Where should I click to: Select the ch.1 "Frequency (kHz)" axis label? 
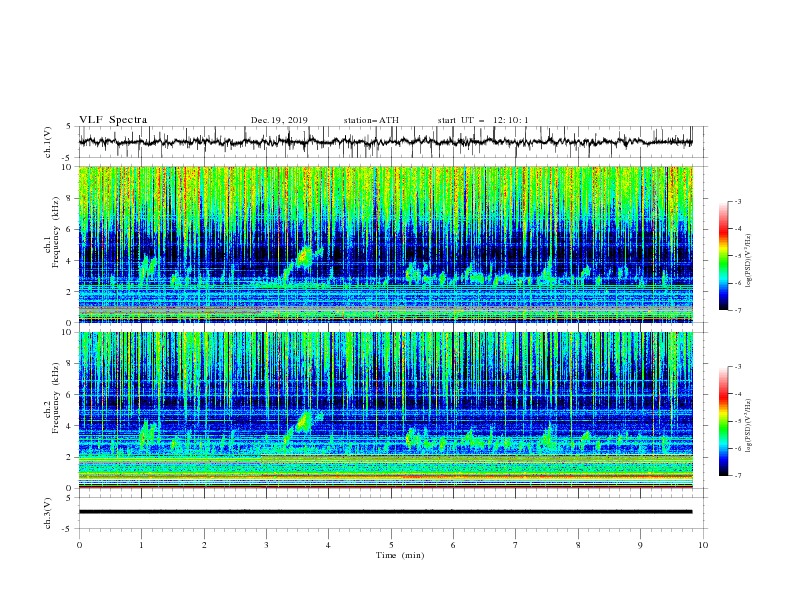coord(55,233)
